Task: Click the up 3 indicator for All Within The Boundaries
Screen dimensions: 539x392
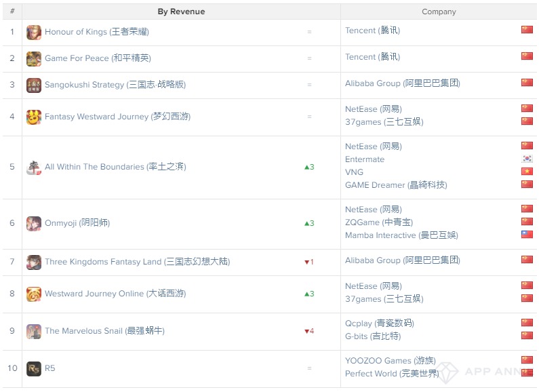Action: [x=309, y=167]
